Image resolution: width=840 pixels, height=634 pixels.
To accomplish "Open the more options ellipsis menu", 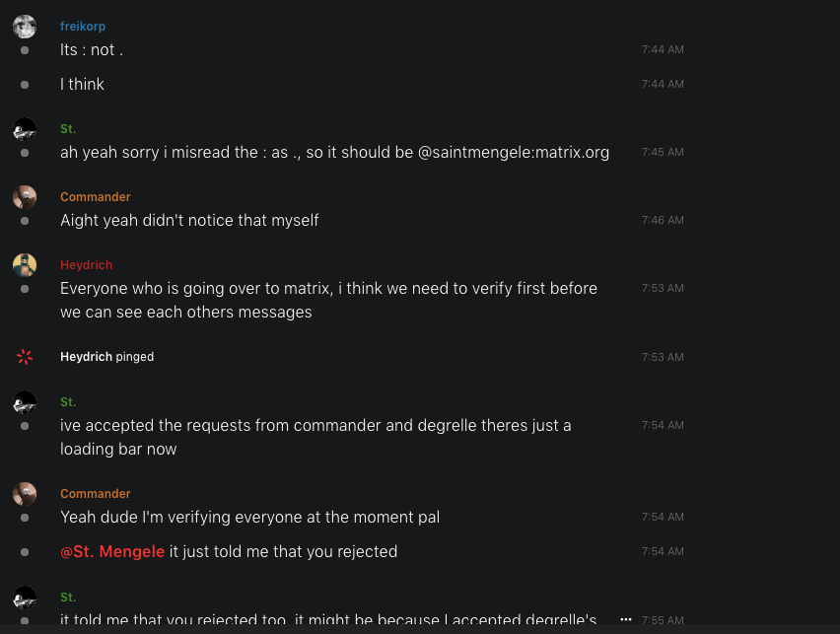I will point(625,619).
